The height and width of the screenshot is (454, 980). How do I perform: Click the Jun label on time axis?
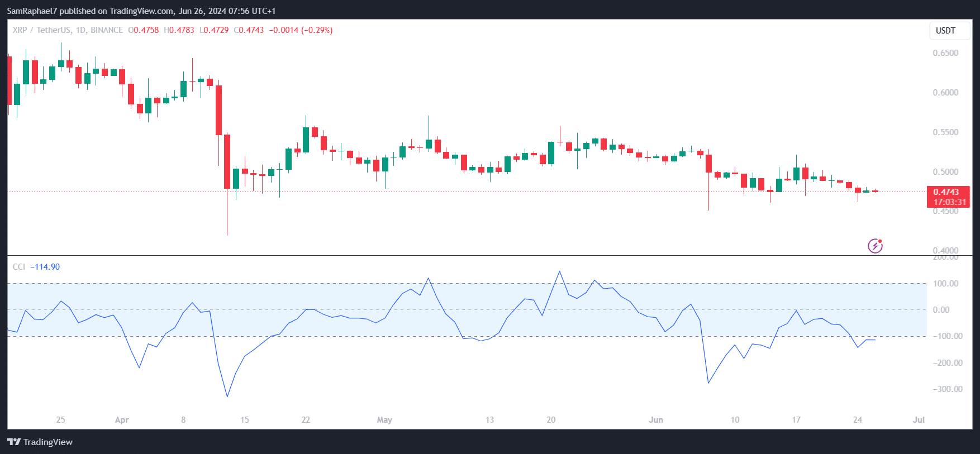[656, 420]
